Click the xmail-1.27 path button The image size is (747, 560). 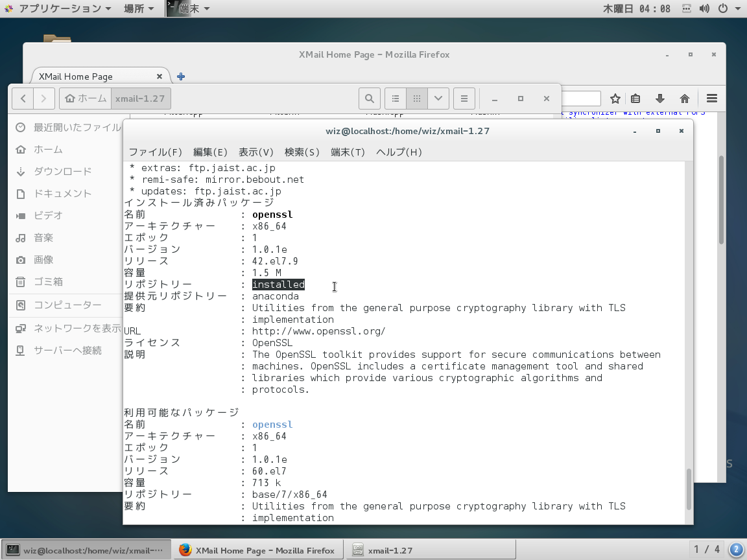[141, 99]
